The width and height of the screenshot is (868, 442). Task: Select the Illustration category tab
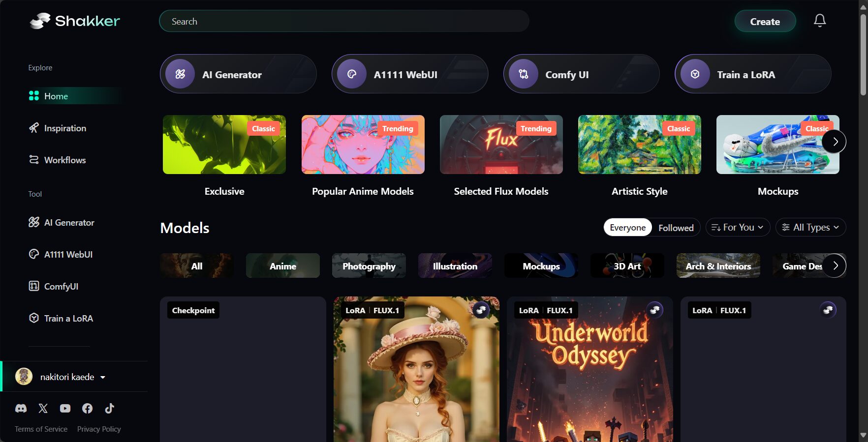[455, 265]
